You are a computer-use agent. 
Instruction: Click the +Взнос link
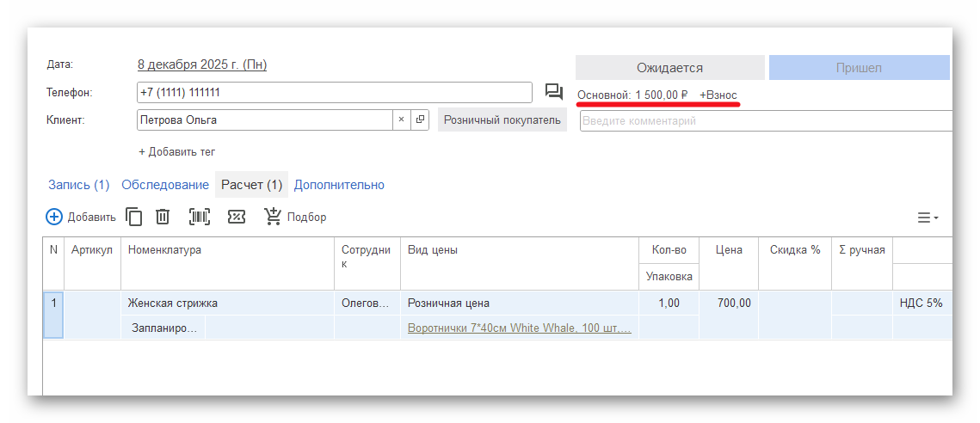coord(718,95)
